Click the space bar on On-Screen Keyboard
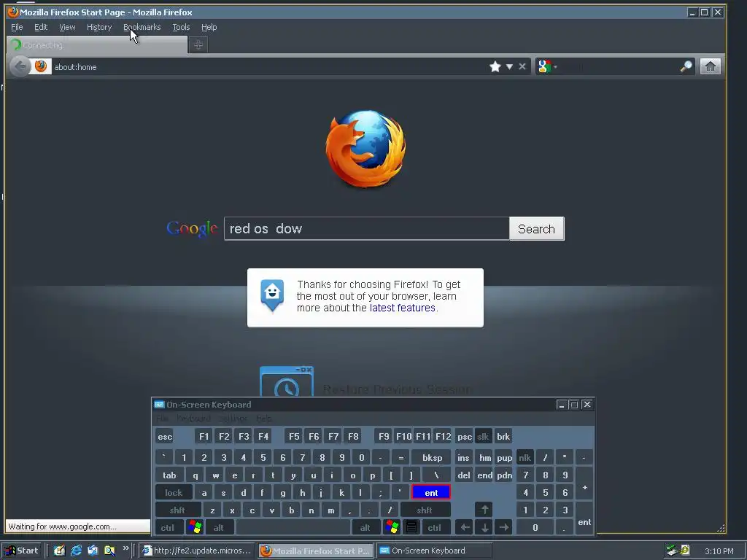 pos(293,528)
